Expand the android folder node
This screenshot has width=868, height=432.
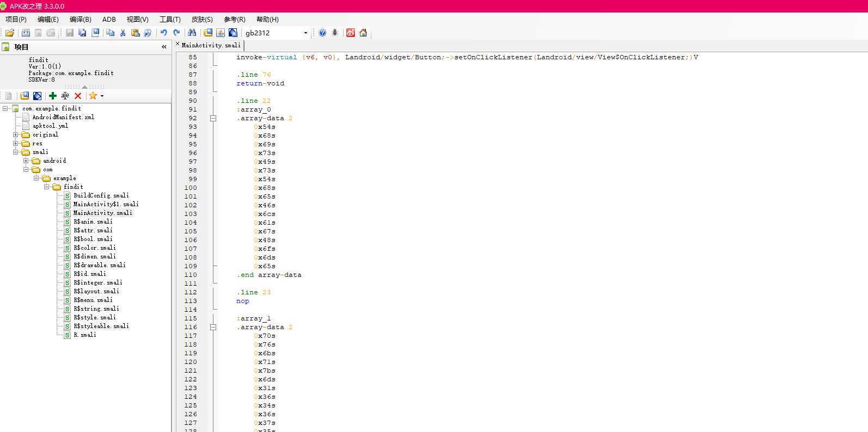tap(26, 161)
